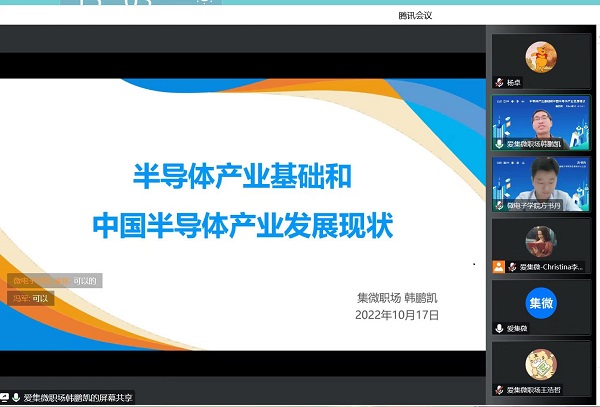The width and height of the screenshot is (600, 407).
Task: Open 爱集微职场韩鹏凯's video thumbnail
Action: click(540, 122)
